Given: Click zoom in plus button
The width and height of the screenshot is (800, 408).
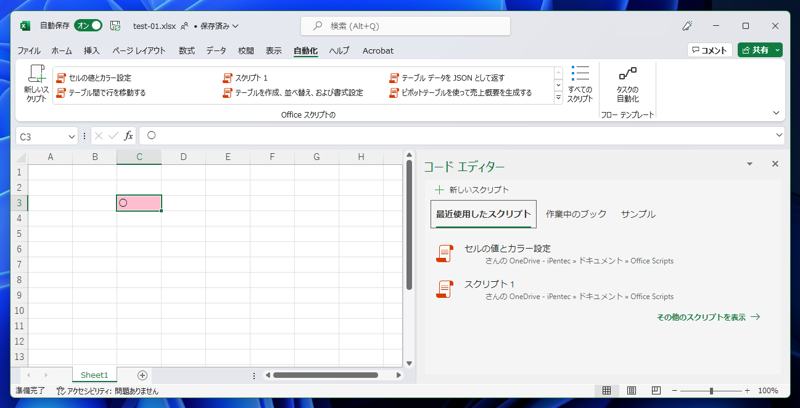Looking at the screenshot, I should pyautogui.click(x=747, y=391).
